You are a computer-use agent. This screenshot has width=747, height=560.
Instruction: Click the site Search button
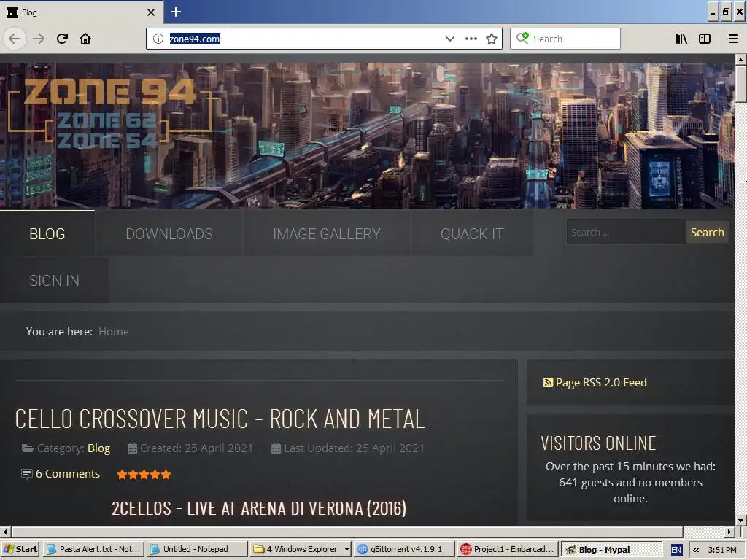(x=707, y=233)
